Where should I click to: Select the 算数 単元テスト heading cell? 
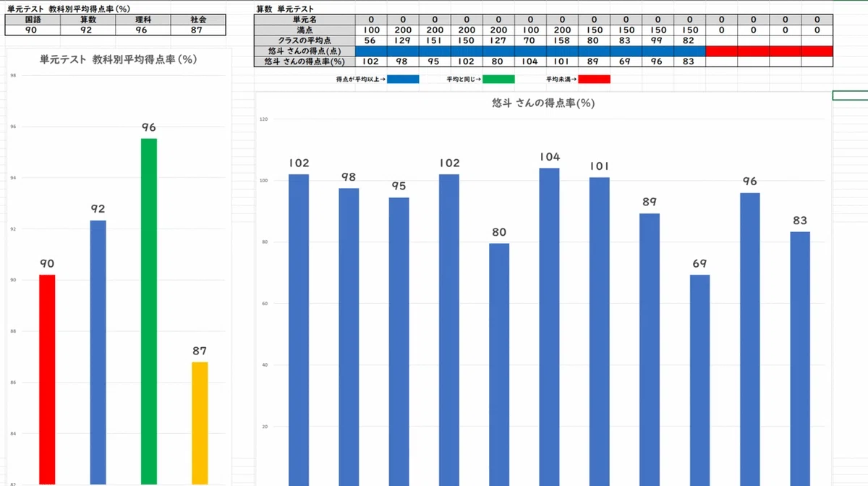(284, 9)
